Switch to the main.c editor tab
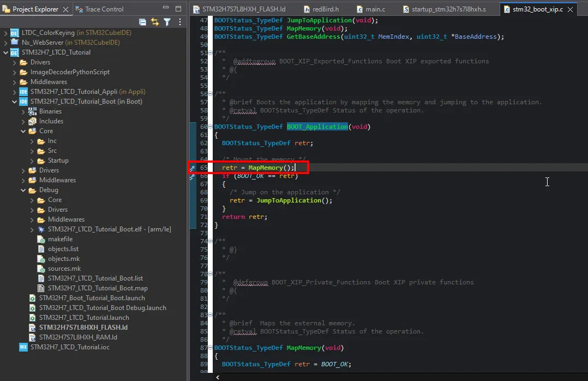 click(371, 9)
